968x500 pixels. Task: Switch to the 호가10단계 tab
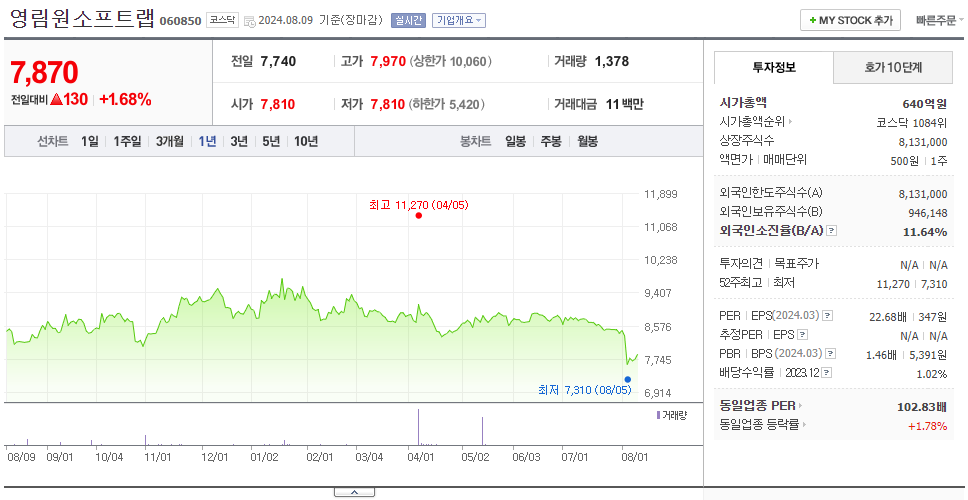(x=893, y=67)
